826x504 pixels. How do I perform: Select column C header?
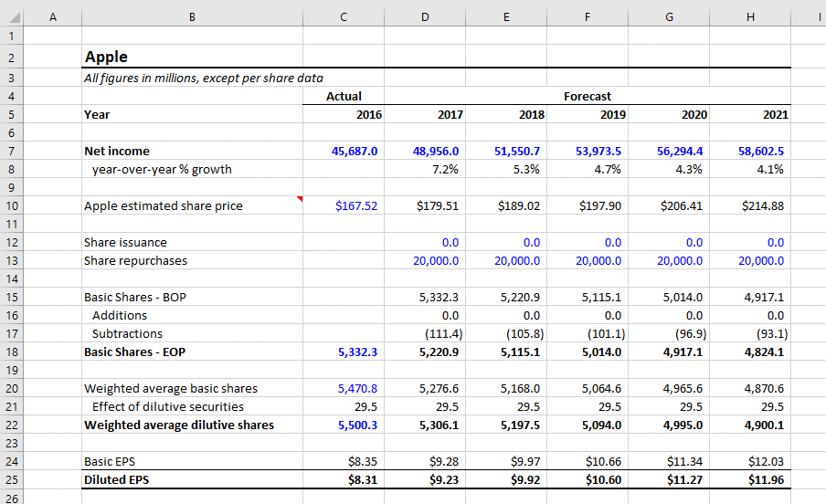(x=344, y=16)
